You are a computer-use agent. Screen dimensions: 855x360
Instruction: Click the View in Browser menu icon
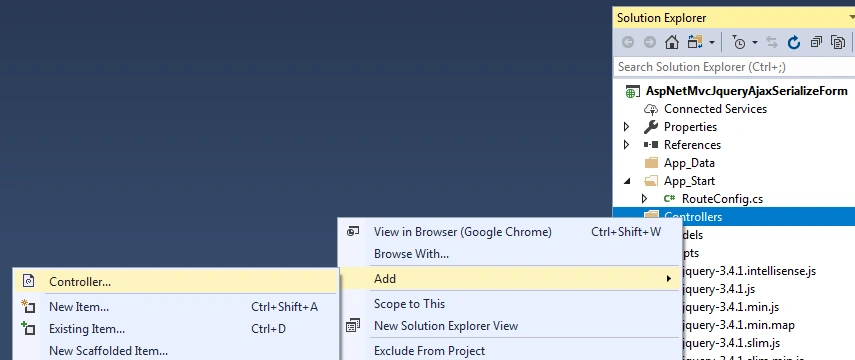pyautogui.click(x=353, y=232)
